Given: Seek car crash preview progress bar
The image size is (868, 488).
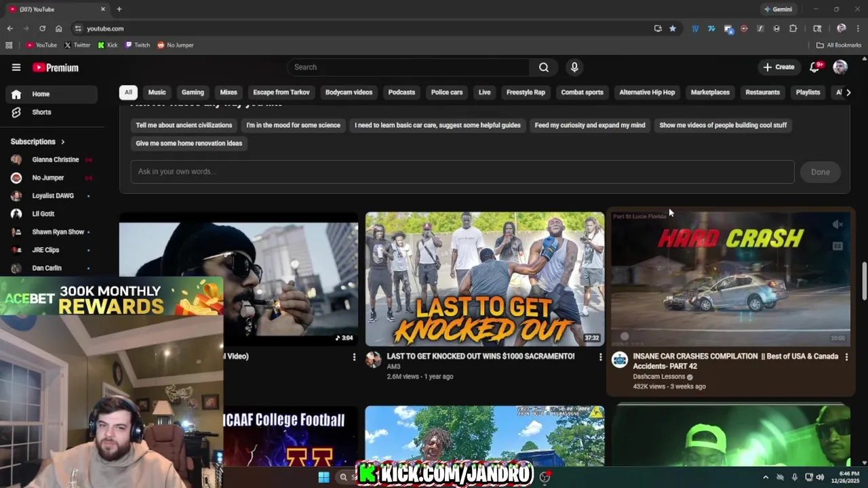Looking at the screenshot, I should (x=730, y=346).
